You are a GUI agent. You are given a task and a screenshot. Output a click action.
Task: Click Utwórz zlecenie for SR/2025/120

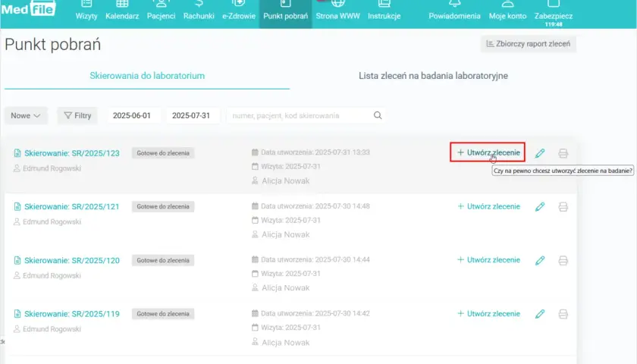pos(488,260)
